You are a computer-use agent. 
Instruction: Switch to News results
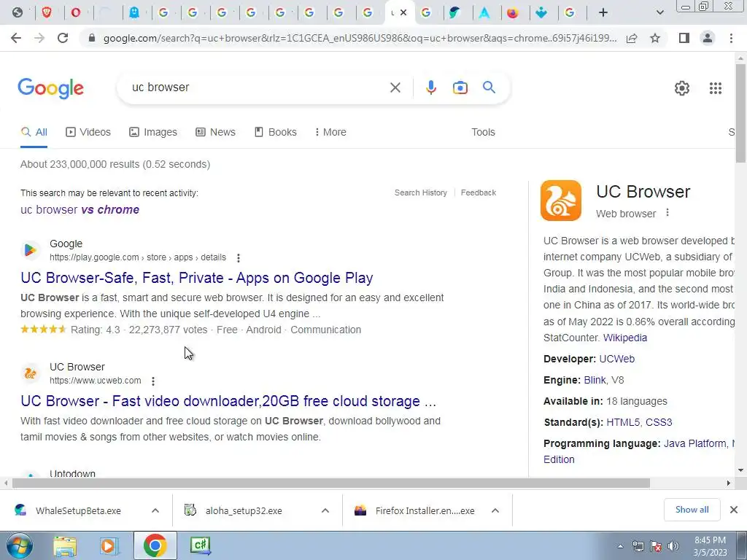pos(215,133)
